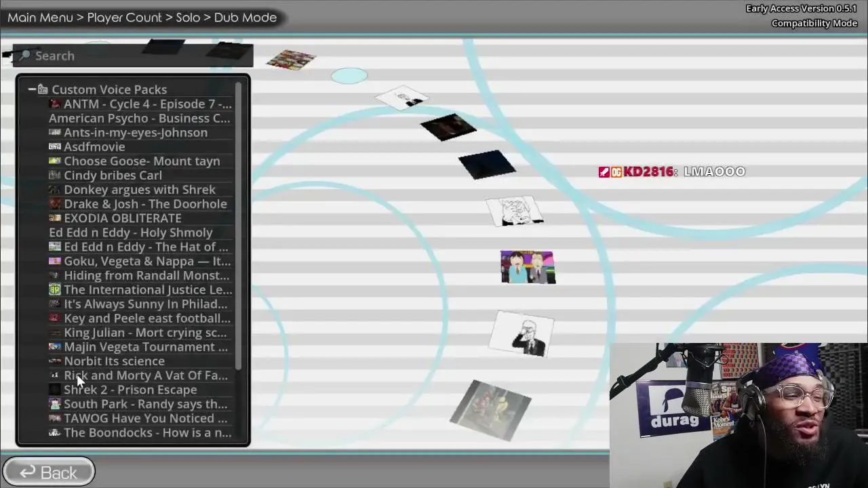
Task: Click South Park - Randy pack icon
Action: (55, 404)
